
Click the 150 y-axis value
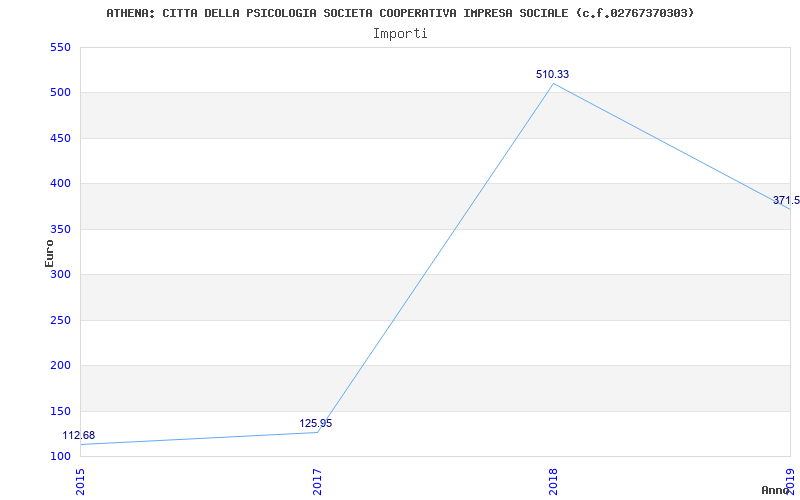click(x=60, y=411)
